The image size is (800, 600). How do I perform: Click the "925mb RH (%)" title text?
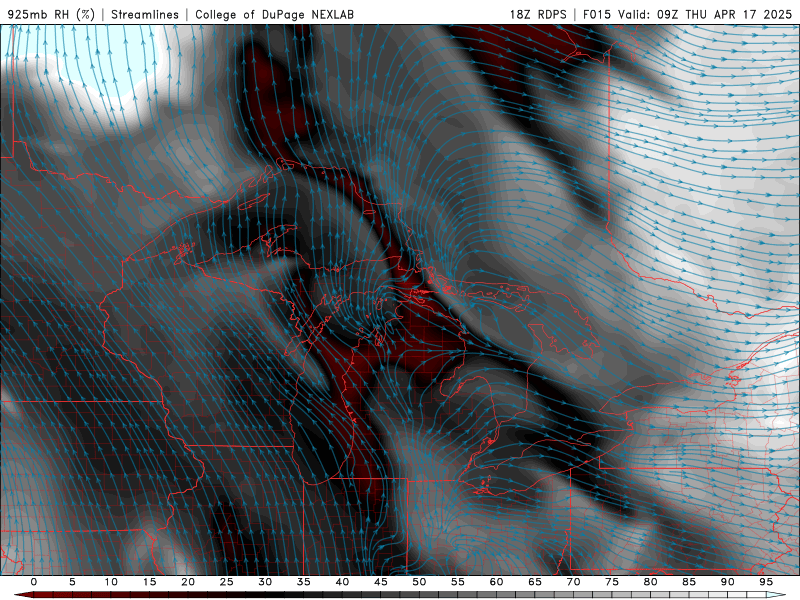click(51, 14)
